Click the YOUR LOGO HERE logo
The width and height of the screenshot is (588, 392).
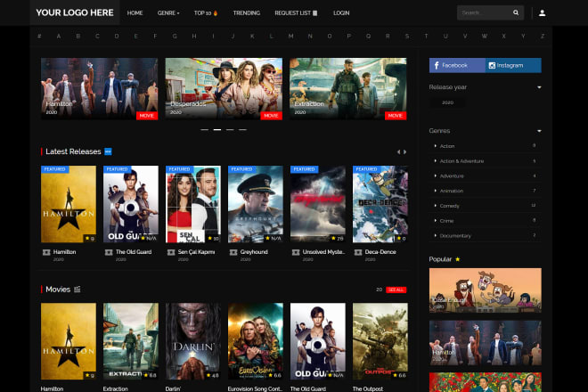[75, 12]
